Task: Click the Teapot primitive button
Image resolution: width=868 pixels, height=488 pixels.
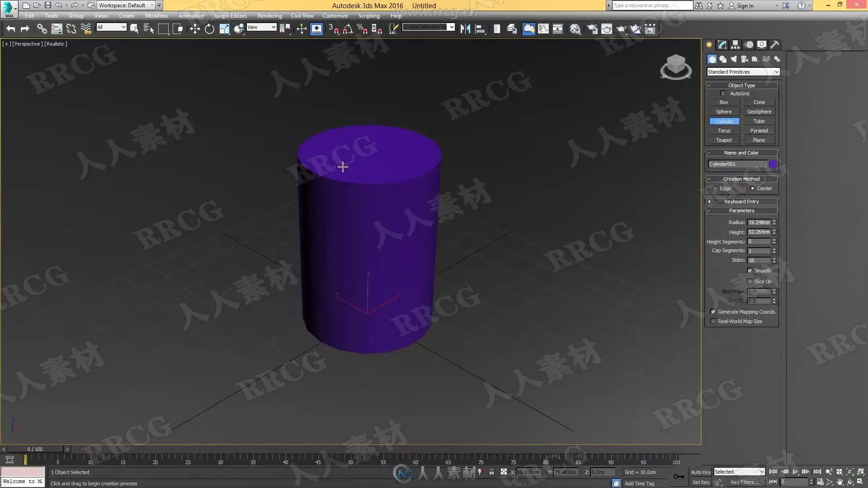Action: tap(723, 140)
